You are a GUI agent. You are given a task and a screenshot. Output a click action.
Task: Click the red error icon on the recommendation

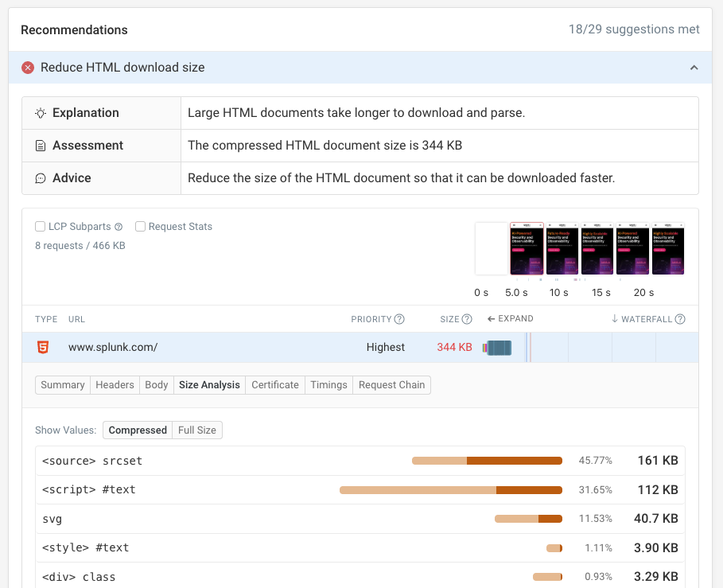tap(28, 67)
